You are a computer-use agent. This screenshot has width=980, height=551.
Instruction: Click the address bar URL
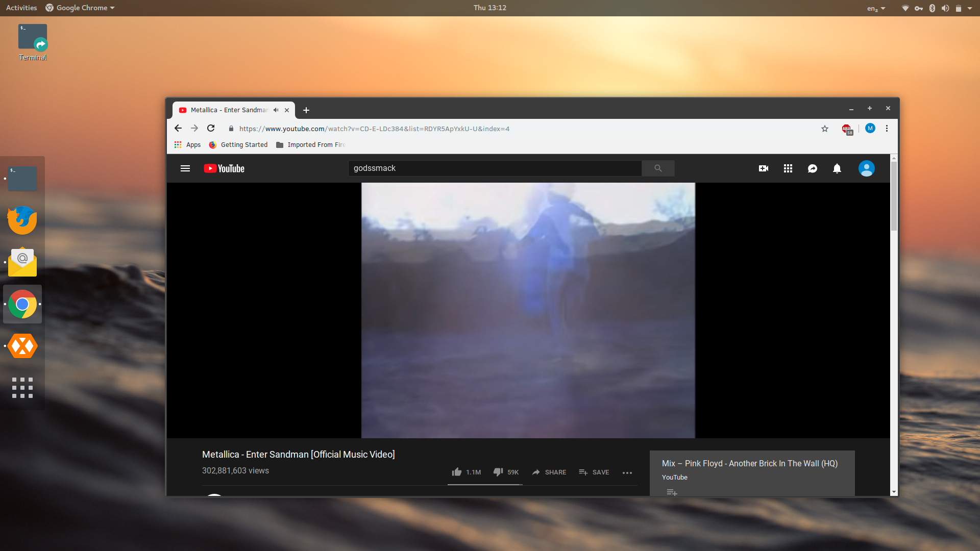click(x=374, y=129)
